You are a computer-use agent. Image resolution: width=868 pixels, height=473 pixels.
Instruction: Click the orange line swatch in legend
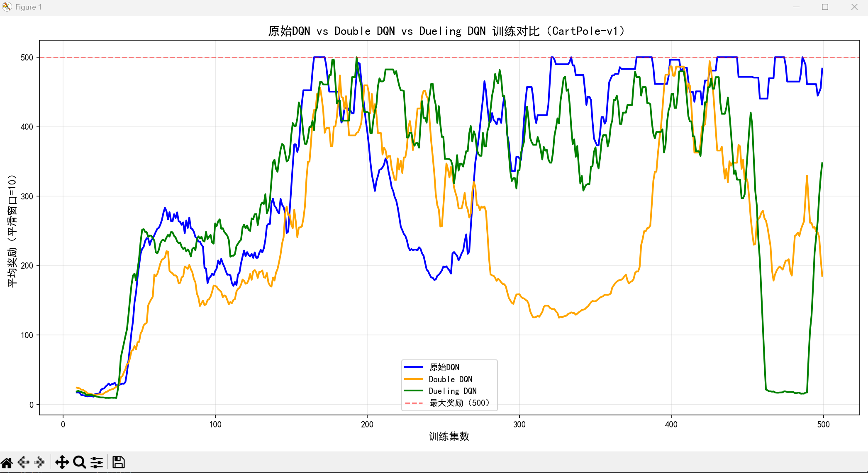(414, 379)
